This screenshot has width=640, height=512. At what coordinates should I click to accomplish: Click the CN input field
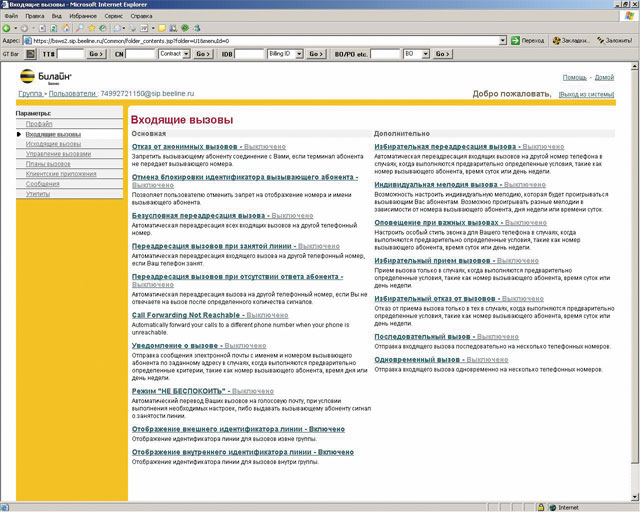coord(140,54)
